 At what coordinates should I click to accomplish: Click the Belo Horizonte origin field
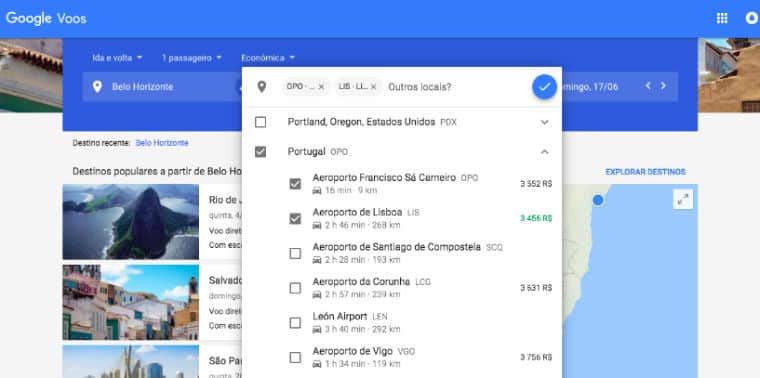coord(162,87)
